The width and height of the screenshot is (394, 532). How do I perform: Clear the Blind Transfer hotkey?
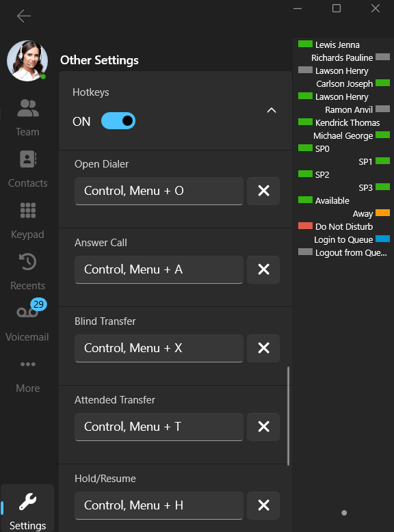pyautogui.click(x=263, y=348)
